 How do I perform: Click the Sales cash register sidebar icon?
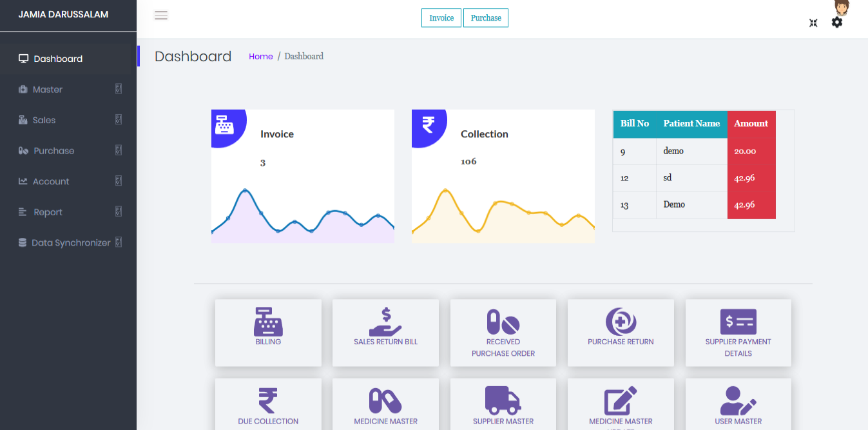23,120
